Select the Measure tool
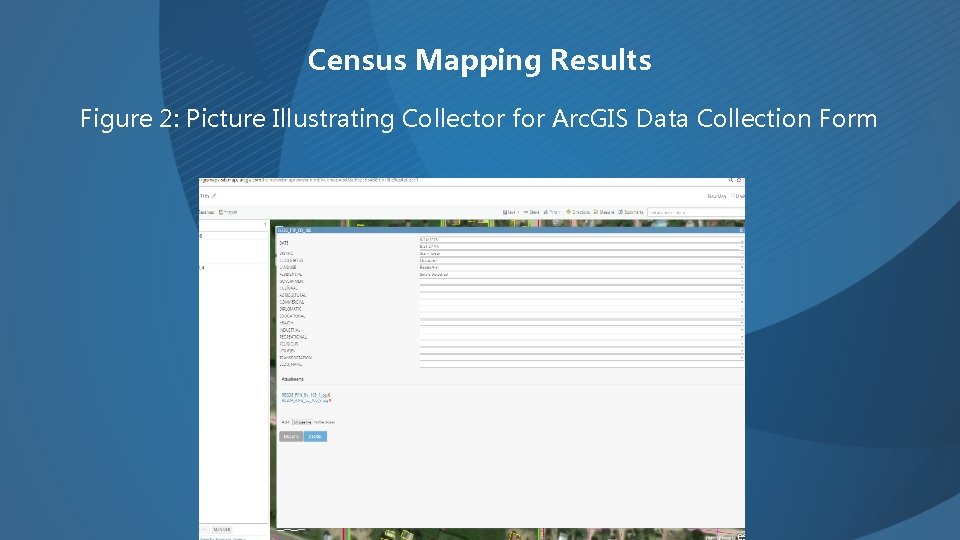 pyautogui.click(x=604, y=212)
